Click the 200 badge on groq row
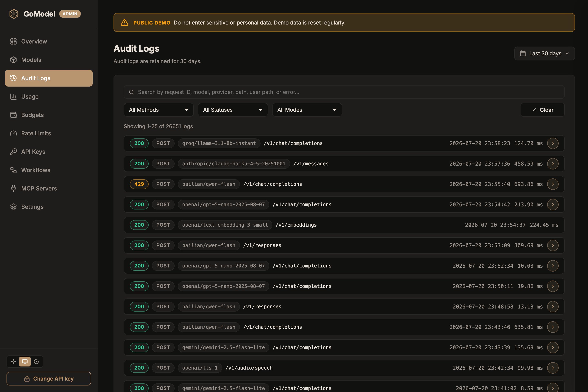 pyautogui.click(x=139, y=143)
